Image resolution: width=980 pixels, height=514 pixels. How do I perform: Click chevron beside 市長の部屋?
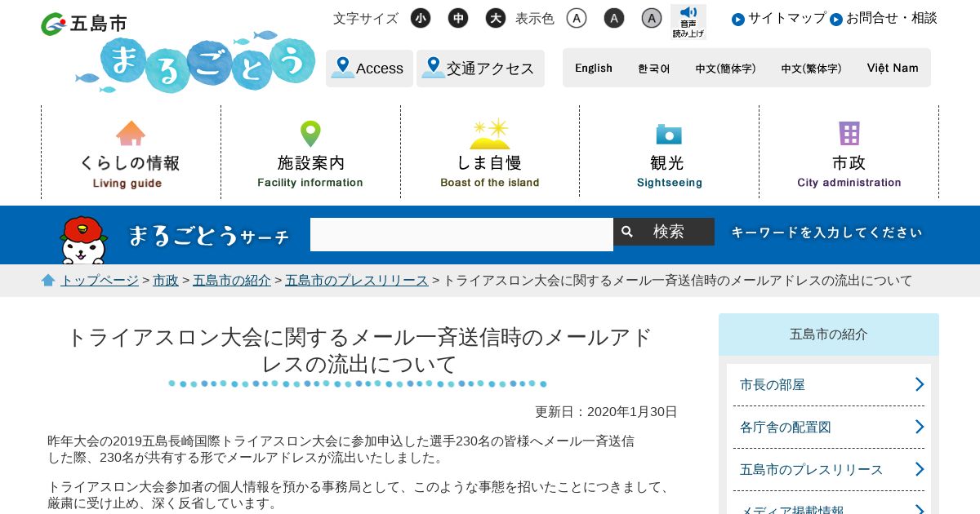920,384
